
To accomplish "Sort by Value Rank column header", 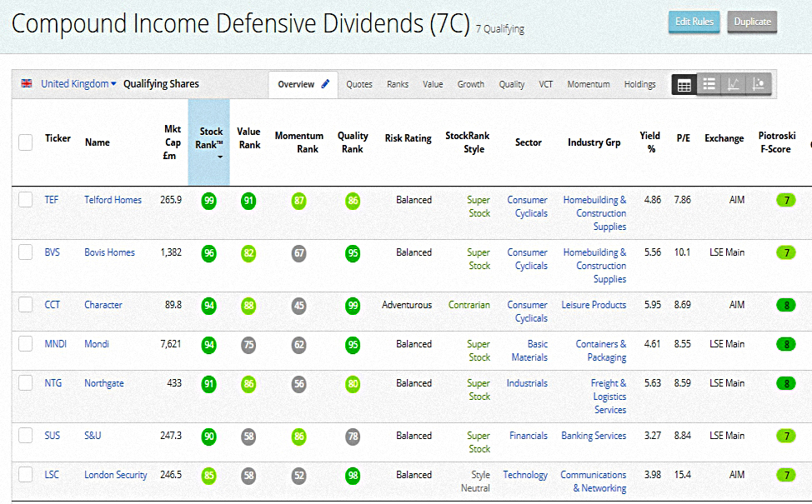I will (x=248, y=138).
